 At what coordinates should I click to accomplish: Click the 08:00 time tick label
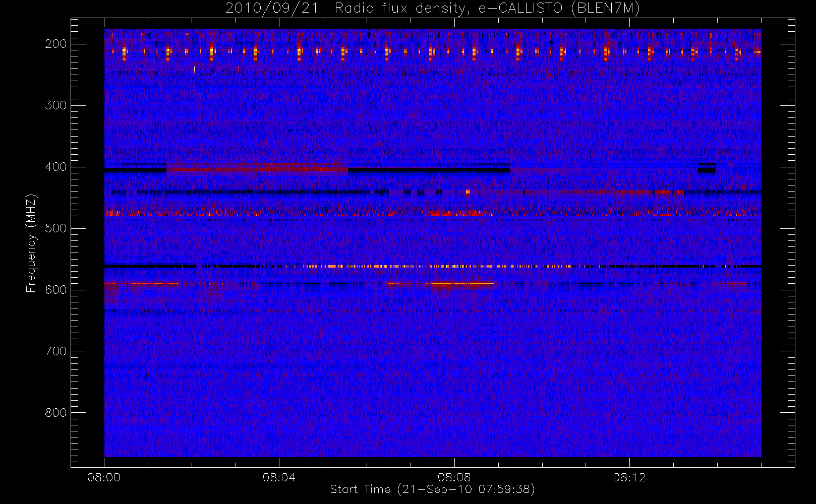(x=104, y=477)
